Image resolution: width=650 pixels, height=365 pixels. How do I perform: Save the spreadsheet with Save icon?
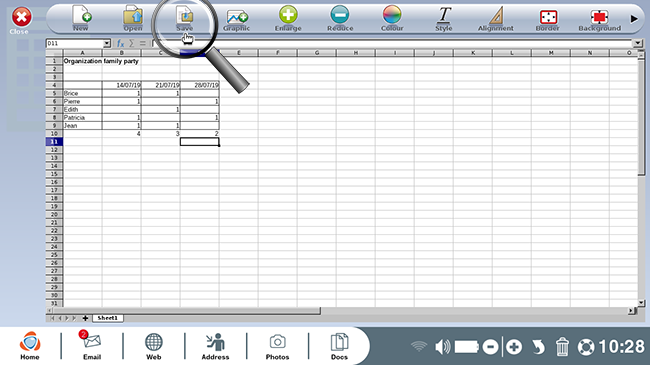[184, 18]
